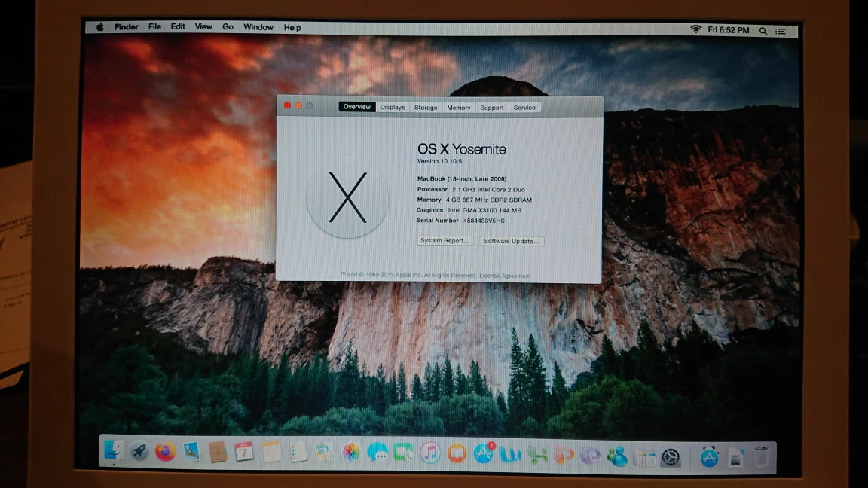Open the Apple menu
The image size is (868, 488).
tap(99, 26)
